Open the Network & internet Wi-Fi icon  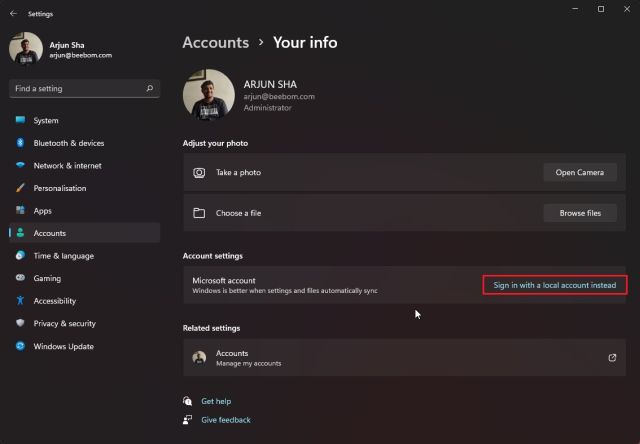(x=20, y=165)
